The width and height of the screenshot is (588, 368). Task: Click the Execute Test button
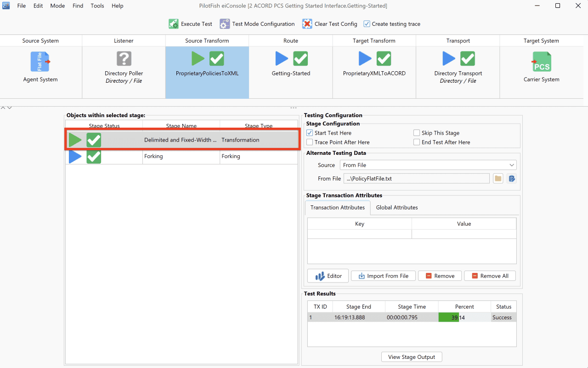coord(191,24)
